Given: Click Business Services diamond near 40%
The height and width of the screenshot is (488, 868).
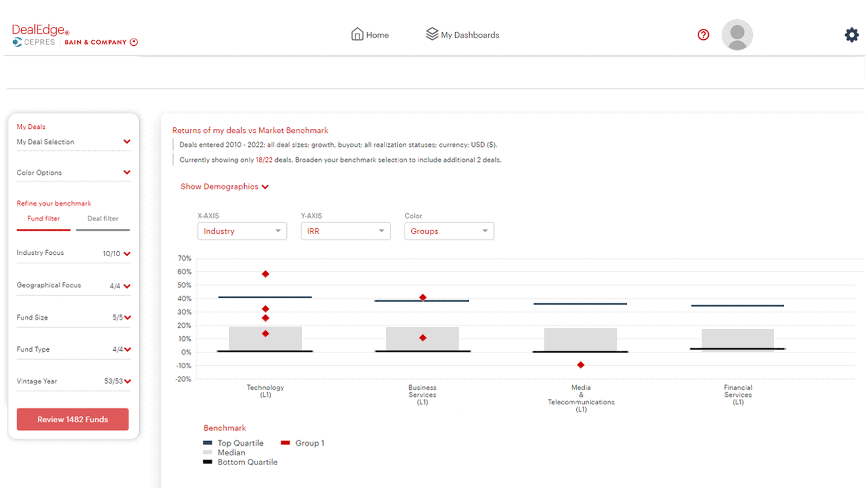Looking at the screenshot, I should (x=423, y=298).
